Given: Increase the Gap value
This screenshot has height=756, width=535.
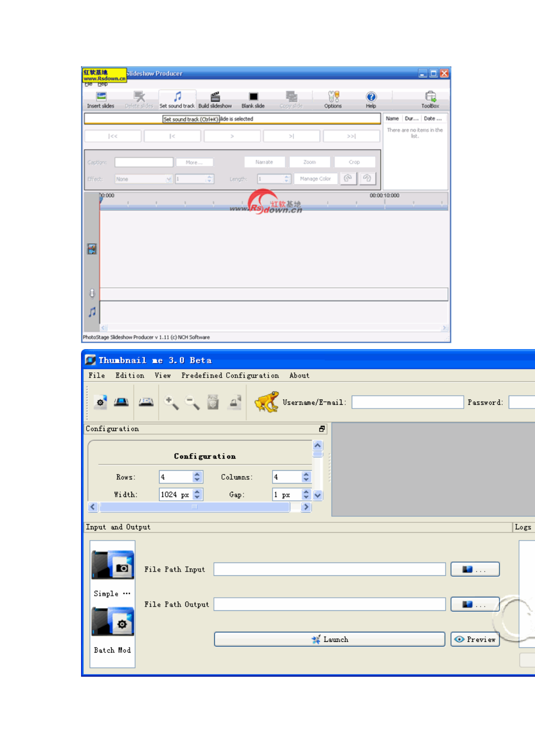Looking at the screenshot, I should point(306,492).
